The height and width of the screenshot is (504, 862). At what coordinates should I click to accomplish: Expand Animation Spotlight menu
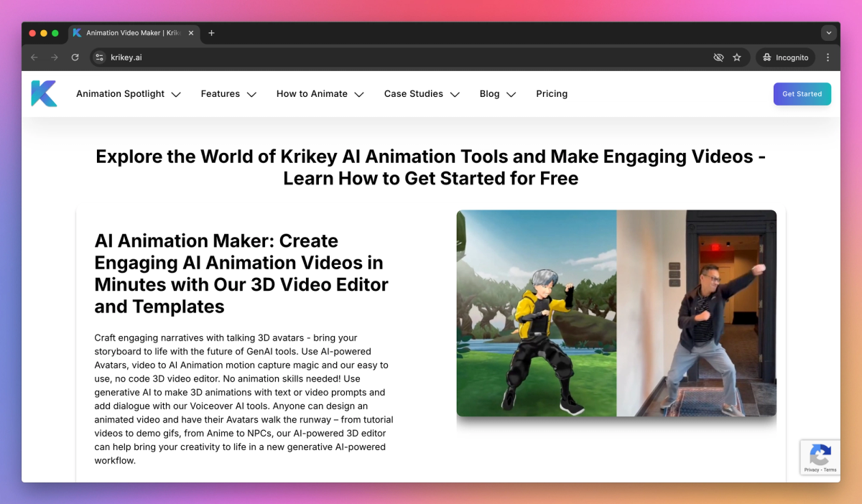coord(128,94)
